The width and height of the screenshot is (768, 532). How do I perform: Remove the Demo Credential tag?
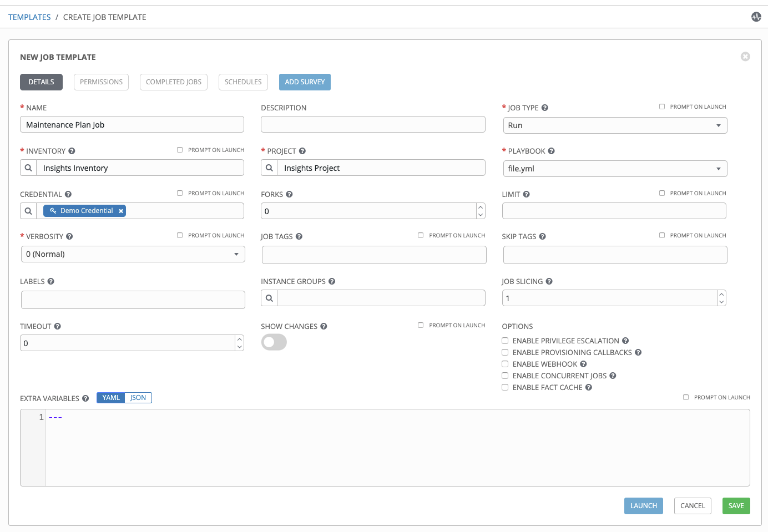coord(121,211)
